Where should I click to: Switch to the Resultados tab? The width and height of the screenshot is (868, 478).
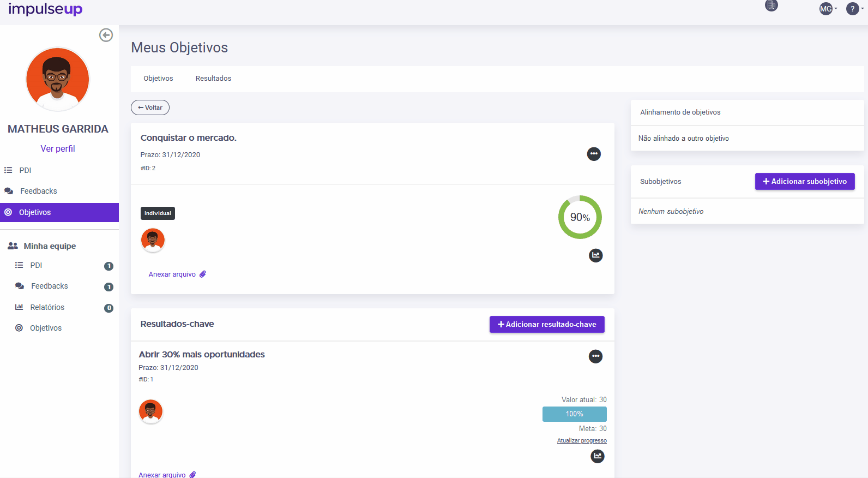(213, 79)
